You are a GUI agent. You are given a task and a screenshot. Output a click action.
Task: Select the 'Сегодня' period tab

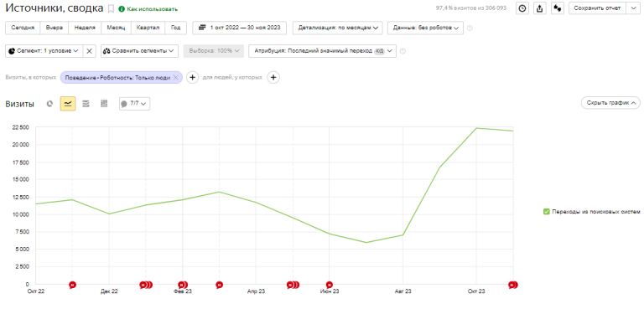point(23,28)
